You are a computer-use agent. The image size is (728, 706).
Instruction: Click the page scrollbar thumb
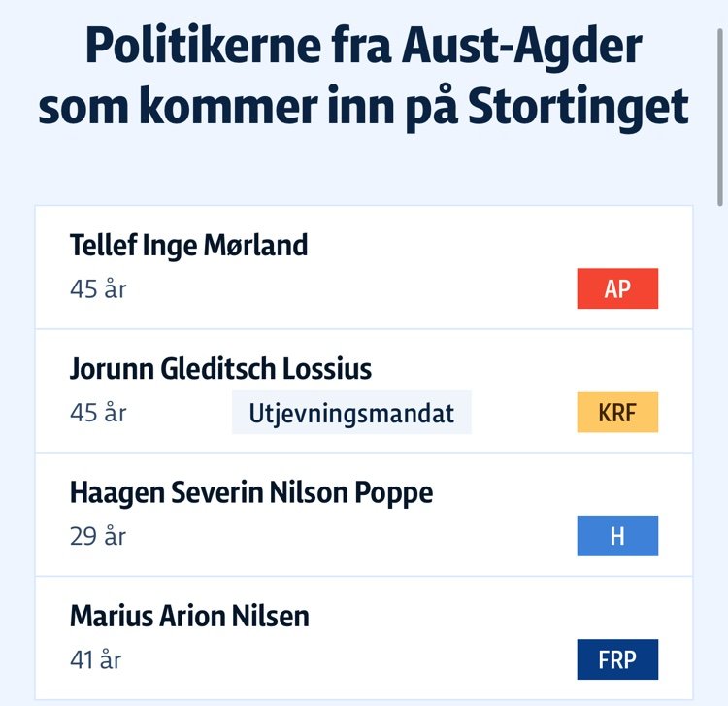tap(720, 117)
